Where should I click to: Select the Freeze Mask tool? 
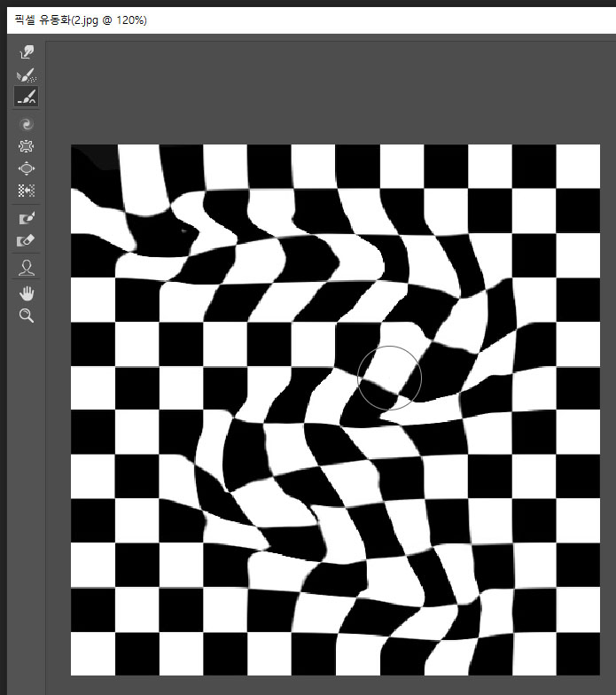(x=27, y=218)
